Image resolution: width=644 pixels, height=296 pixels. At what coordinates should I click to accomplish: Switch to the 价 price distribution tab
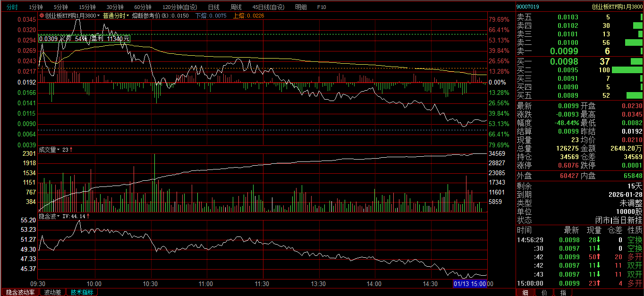click(x=544, y=292)
